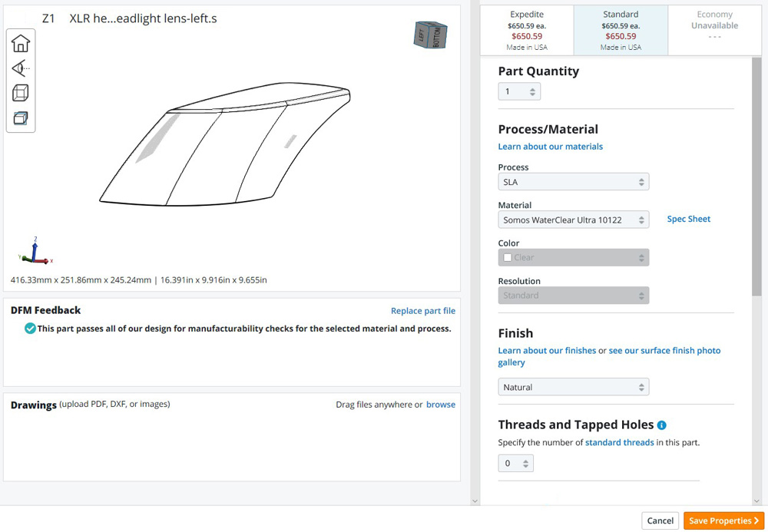Click the green DFM pass checkmark icon
The image size is (768, 532).
click(30, 329)
